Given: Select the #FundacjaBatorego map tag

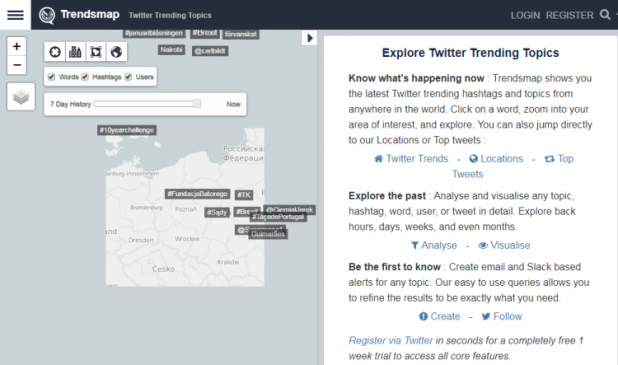Looking at the screenshot, I should tap(197, 194).
